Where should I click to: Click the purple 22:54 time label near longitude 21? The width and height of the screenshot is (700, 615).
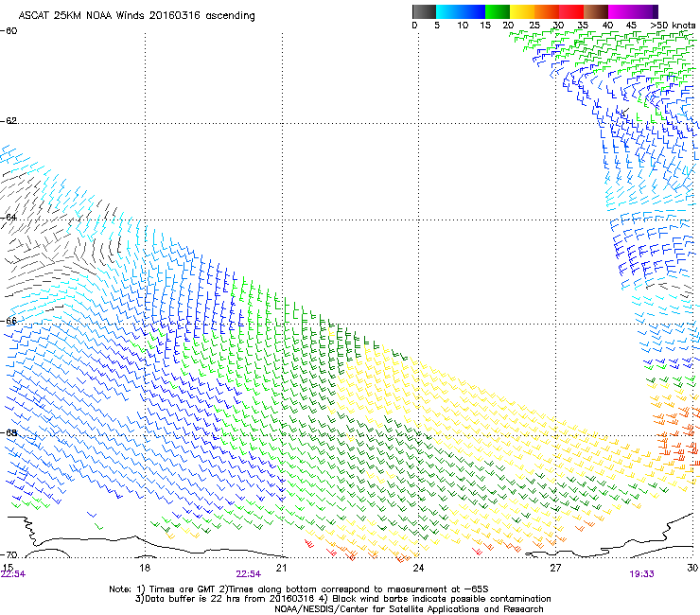tap(249, 574)
